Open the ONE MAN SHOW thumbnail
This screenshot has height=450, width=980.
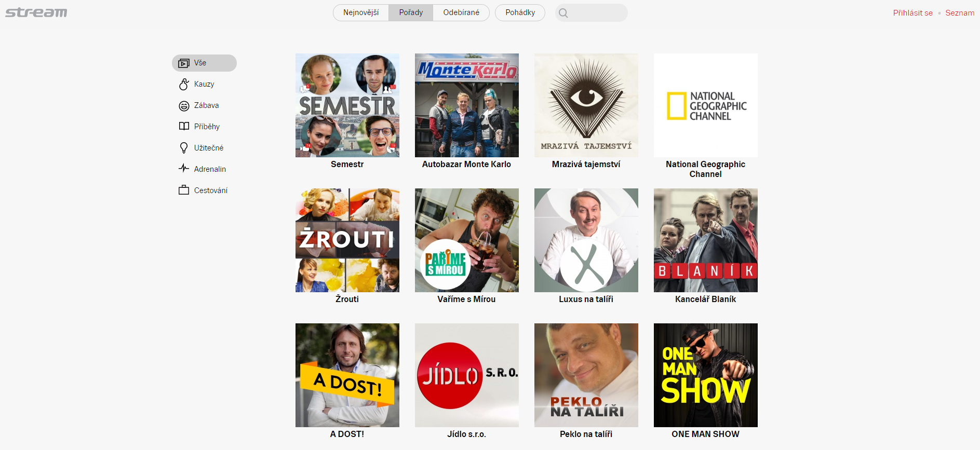pyautogui.click(x=706, y=375)
